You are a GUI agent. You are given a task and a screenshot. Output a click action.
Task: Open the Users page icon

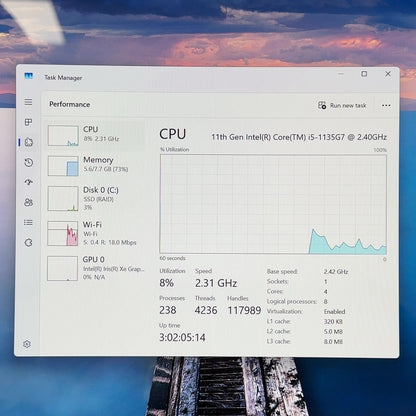point(29,202)
